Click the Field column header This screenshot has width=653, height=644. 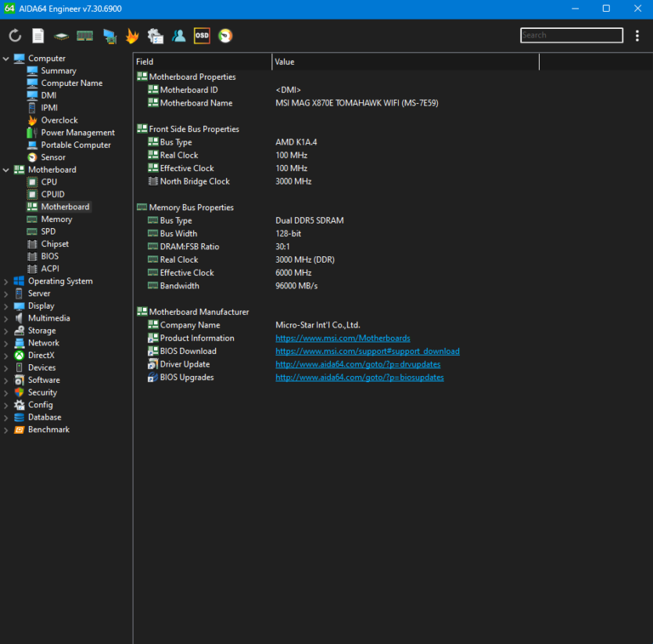tap(203, 62)
